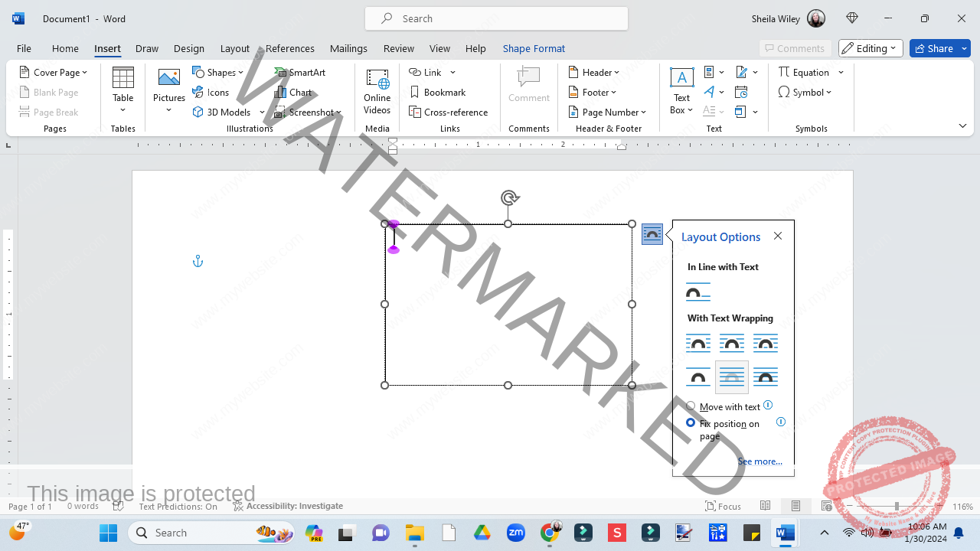Image resolution: width=980 pixels, height=551 pixels.
Task: Click Text Predictions: On status
Action: pyautogui.click(x=178, y=506)
